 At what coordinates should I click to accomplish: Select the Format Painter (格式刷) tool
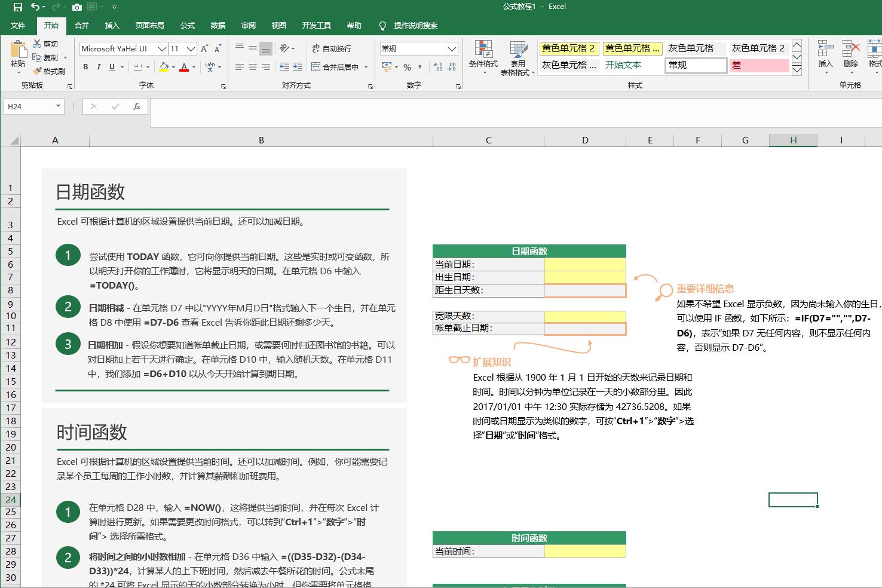click(48, 71)
